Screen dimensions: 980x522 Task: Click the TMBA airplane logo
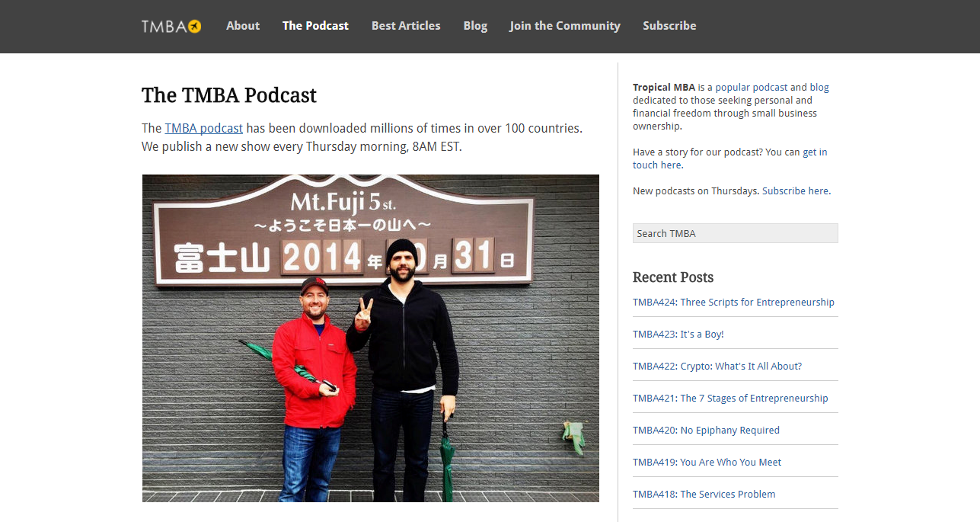coord(171,26)
